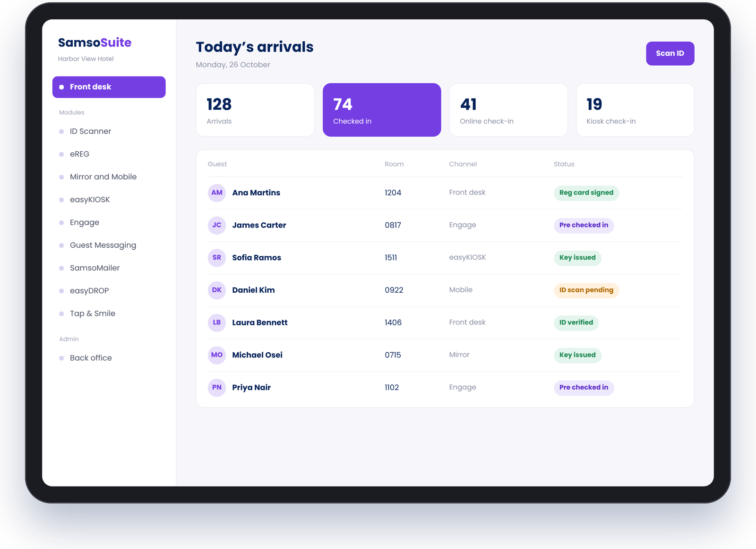Image resolution: width=756 pixels, height=549 pixels.
Task: Click the Channel column header
Action: [x=463, y=164]
